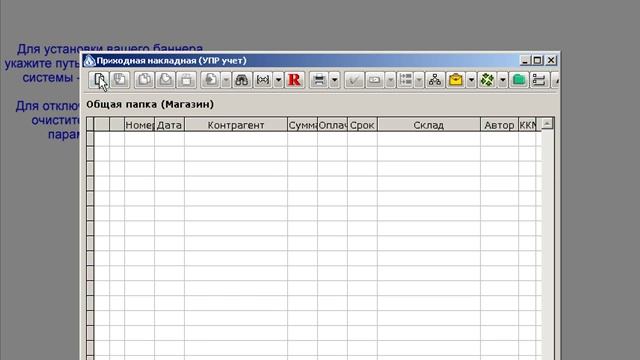Print using the printer icon
640x360 pixels.
(319, 80)
